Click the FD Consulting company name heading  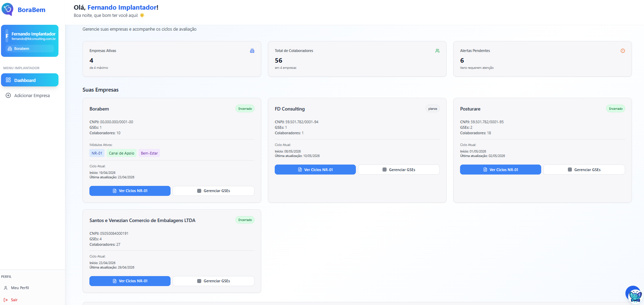290,109
